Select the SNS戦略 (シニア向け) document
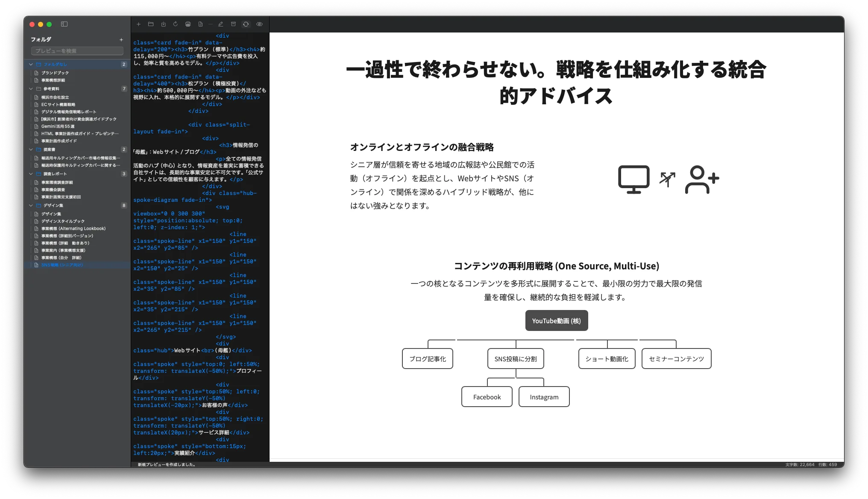This screenshot has width=868, height=499. pos(77,265)
